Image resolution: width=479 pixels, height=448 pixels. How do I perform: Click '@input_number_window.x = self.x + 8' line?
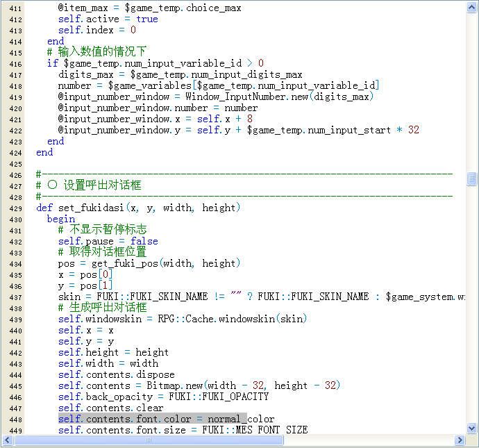156,119
